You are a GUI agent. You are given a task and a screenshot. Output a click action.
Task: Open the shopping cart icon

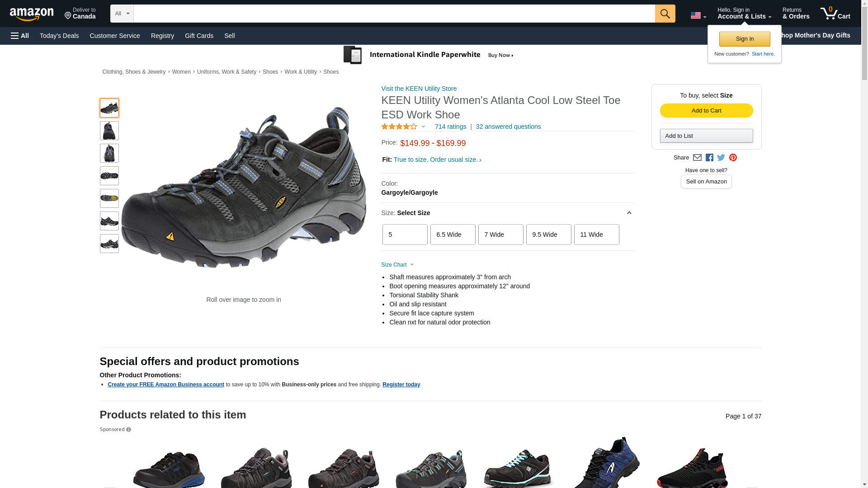pyautogui.click(x=835, y=14)
